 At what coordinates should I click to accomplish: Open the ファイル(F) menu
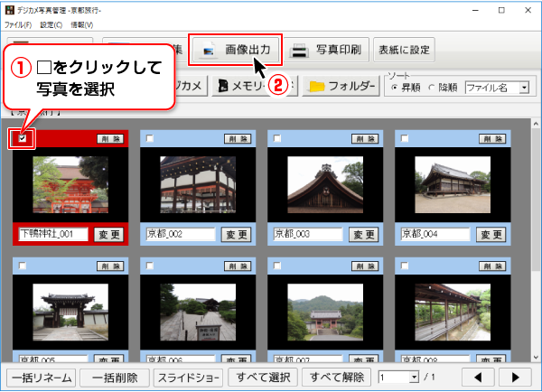18,25
